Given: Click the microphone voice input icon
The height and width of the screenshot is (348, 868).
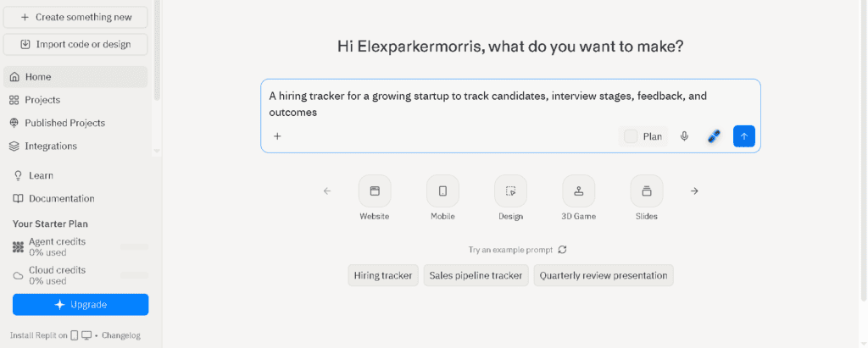Looking at the screenshot, I should click(685, 136).
